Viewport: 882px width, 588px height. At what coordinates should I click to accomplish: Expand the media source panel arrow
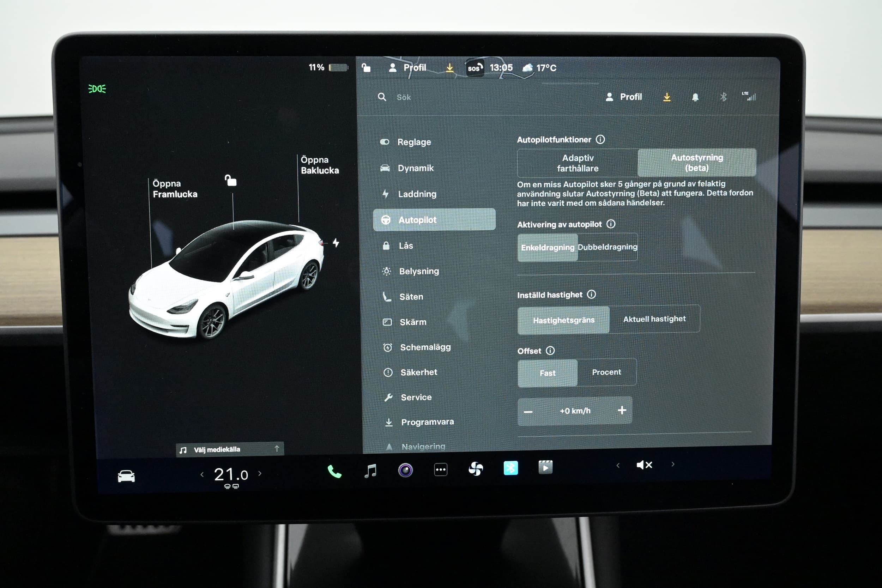click(x=277, y=449)
